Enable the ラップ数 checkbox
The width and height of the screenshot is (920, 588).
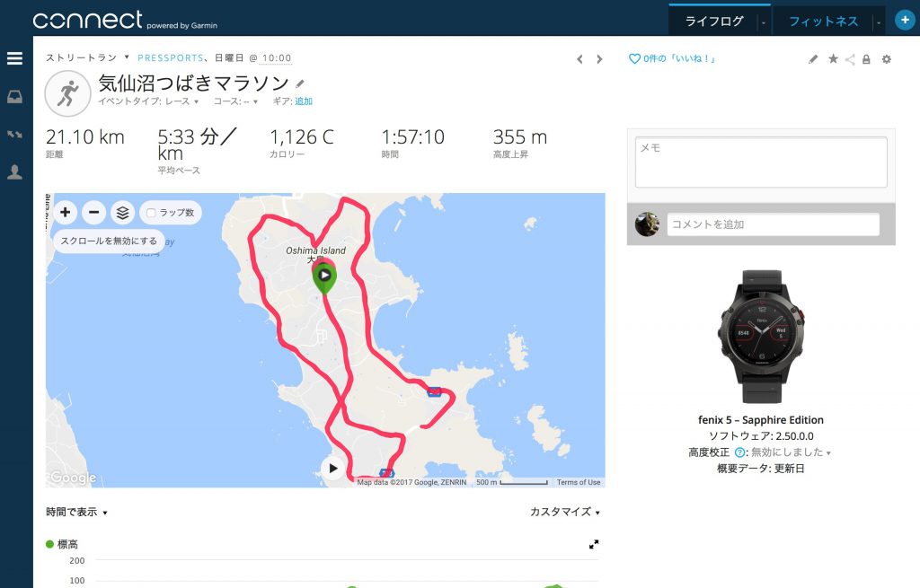(151, 213)
